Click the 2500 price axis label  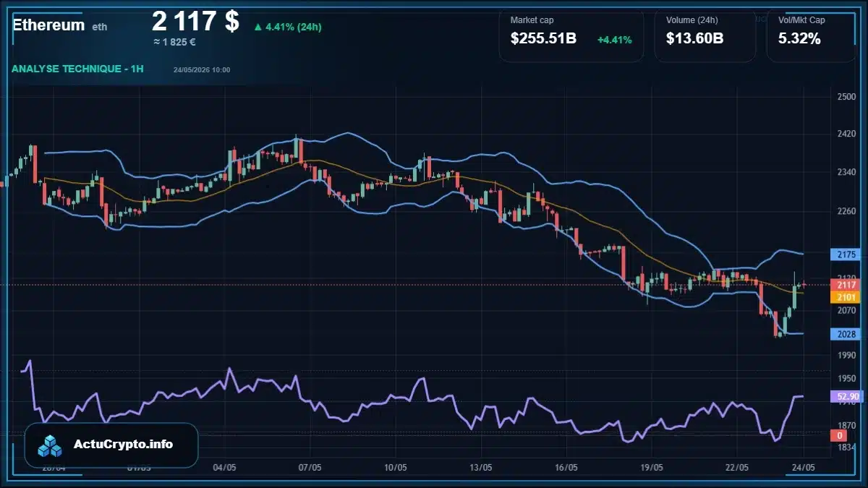coord(846,97)
